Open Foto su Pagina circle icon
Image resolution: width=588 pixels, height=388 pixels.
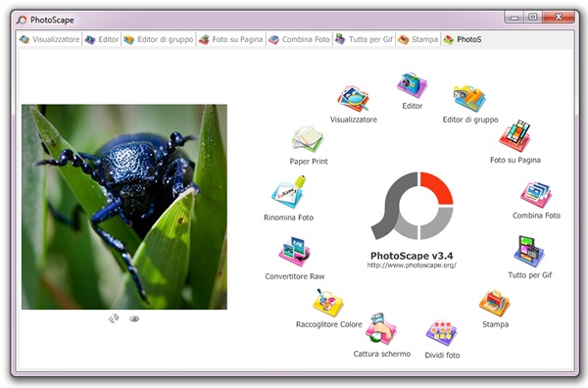point(515,136)
